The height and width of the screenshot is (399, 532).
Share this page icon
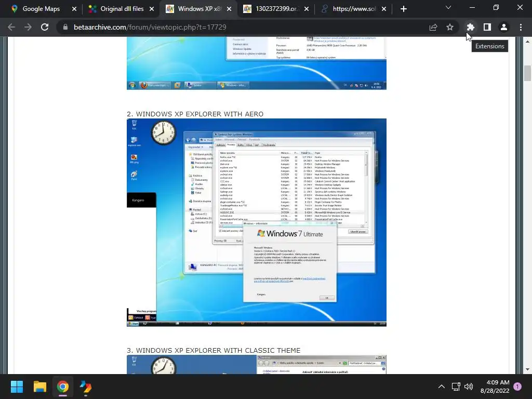433,27
